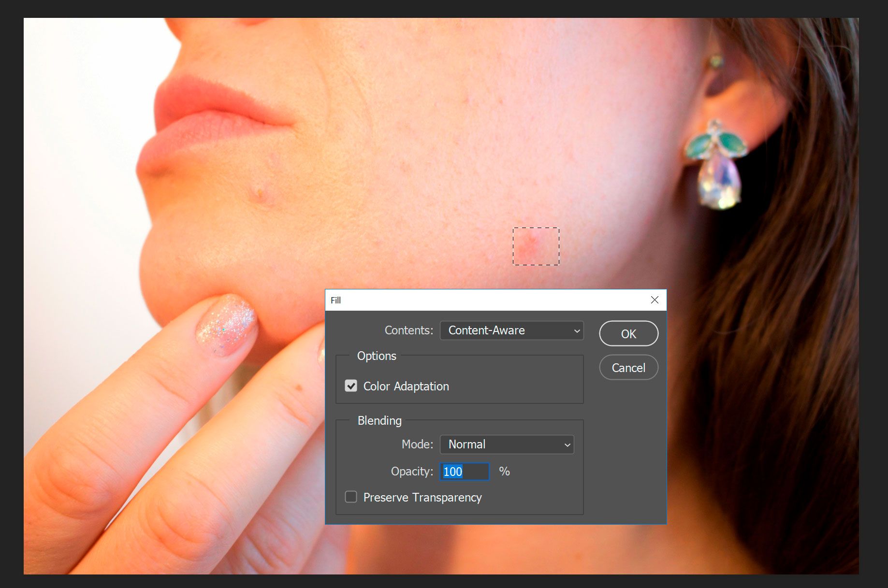Open the blending Mode dropdown set to Normal
888x588 pixels.
pos(507,445)
